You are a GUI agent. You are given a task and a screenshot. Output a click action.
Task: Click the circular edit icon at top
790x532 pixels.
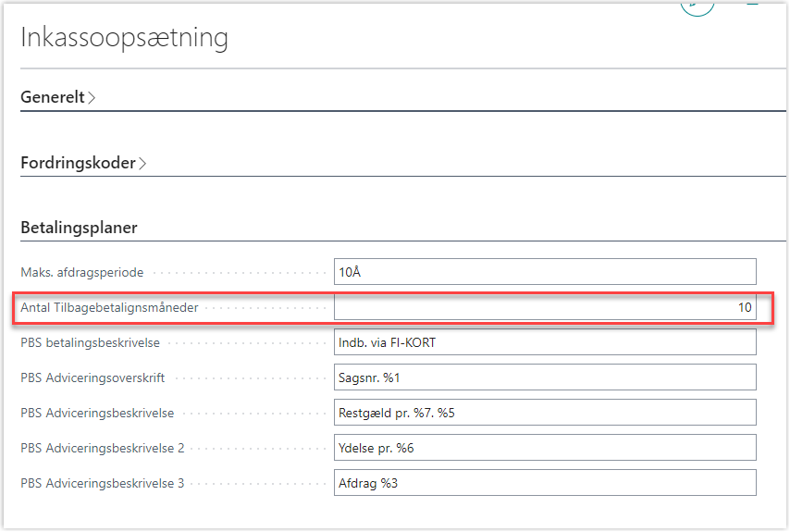[x=697, y=5]
